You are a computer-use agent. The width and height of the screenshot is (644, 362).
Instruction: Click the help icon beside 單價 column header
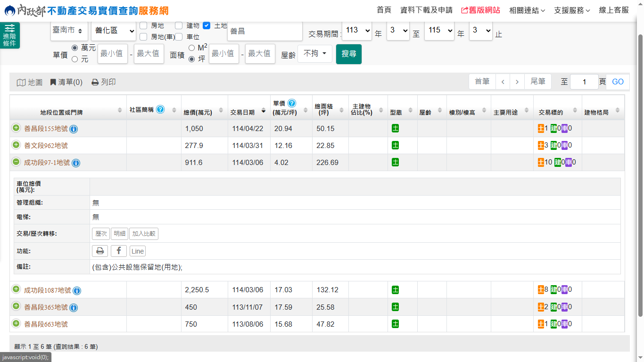pyautogui.click(x=292, y=103)
